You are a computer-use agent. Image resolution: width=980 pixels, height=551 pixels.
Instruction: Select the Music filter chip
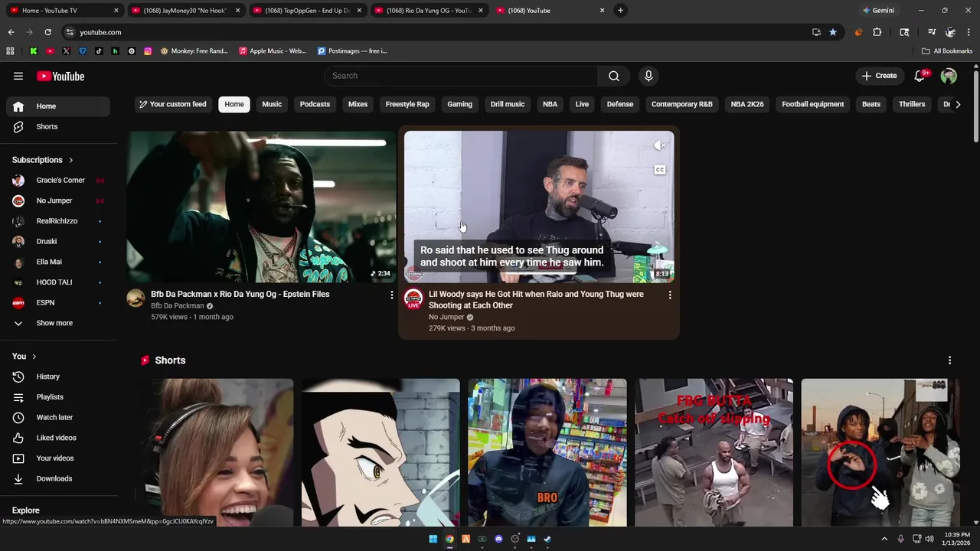coord(272,104)
